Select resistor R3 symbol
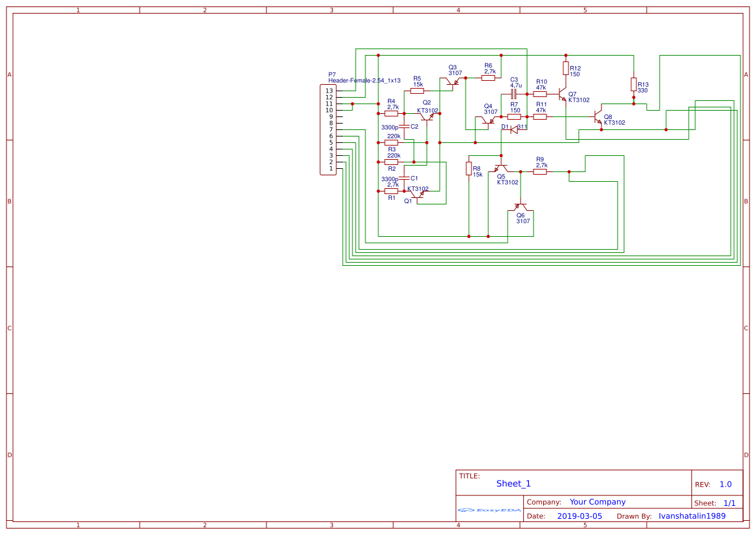This screenshot has width=756, height=535. click(391, 142)
